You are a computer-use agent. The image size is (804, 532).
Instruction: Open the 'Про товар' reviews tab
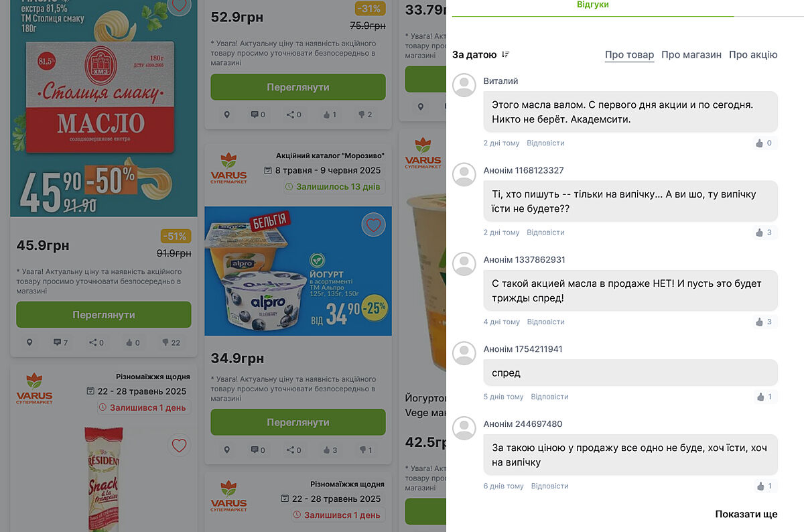(x=629, y=55)
